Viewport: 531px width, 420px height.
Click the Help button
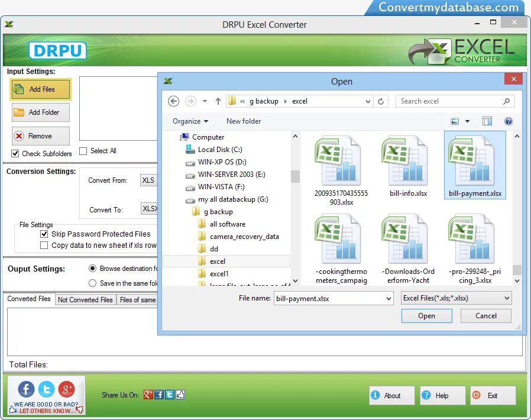(443, 396)
